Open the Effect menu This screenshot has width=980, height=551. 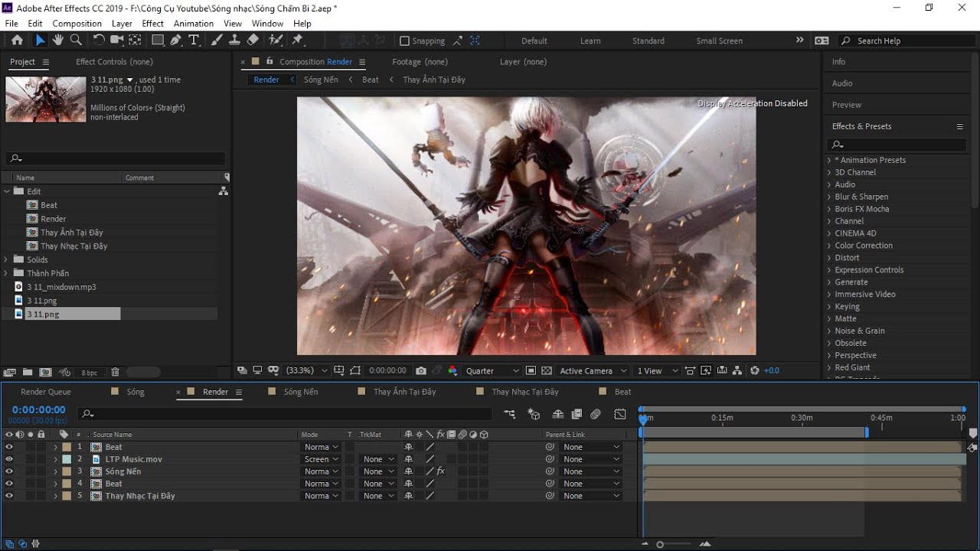(x=153, y=24)
